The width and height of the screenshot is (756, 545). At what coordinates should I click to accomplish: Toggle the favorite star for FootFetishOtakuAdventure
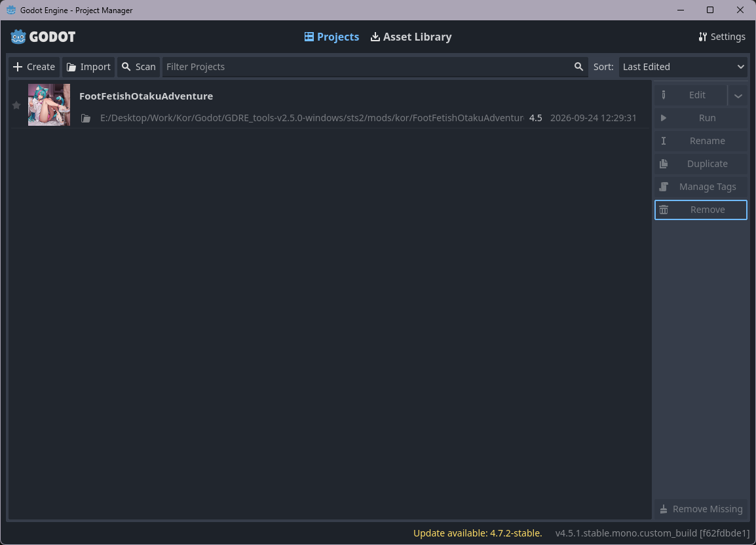tap(16, 105)
